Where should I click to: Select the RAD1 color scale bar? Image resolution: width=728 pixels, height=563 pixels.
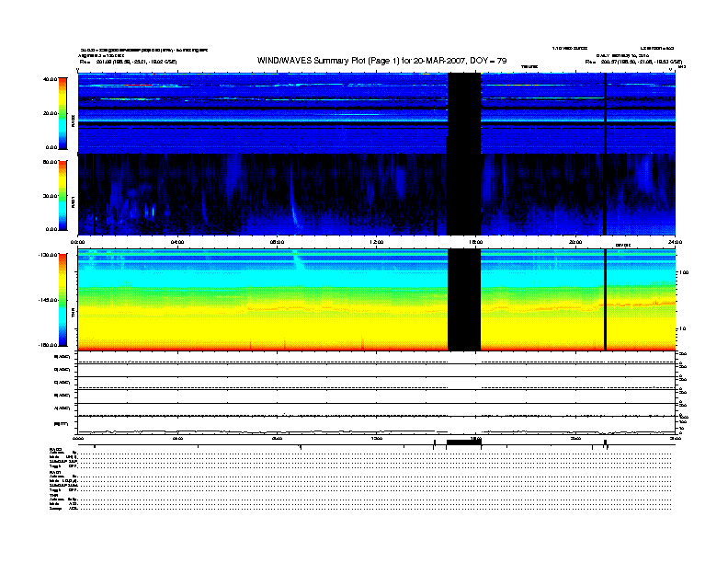[x=63, y=195]
